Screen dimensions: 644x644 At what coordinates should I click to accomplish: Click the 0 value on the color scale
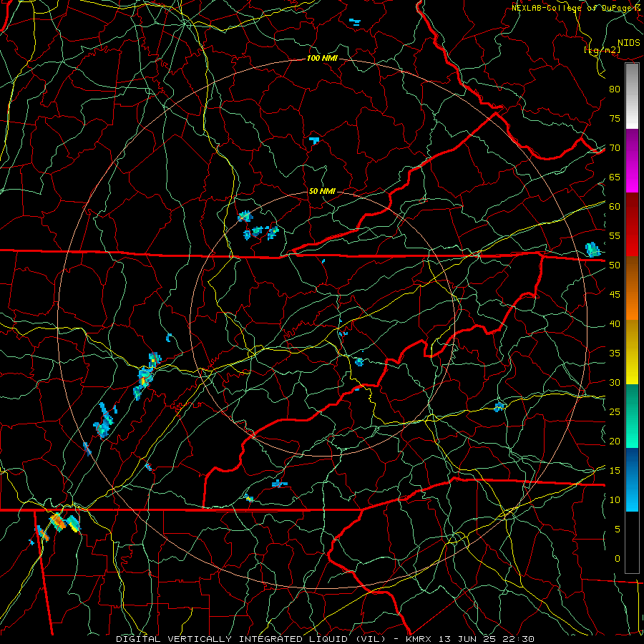pos(618,559)
